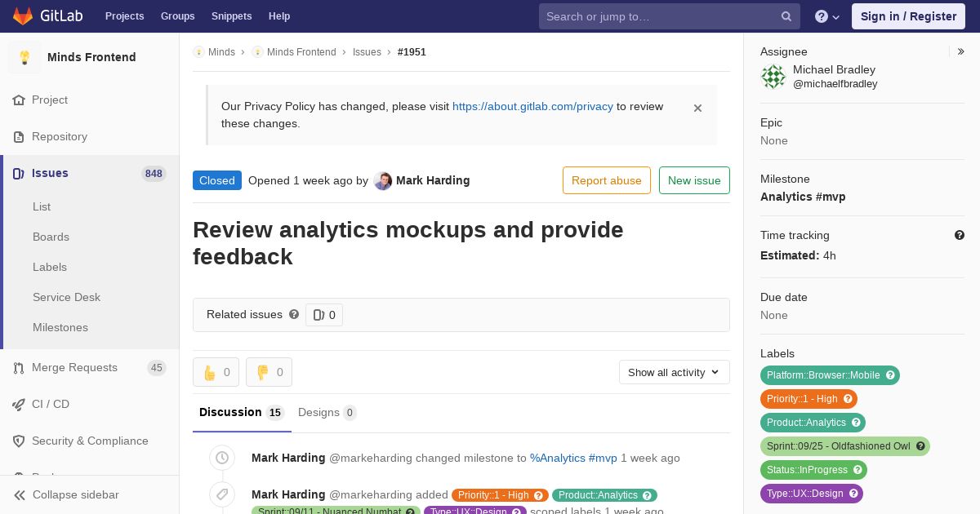Switch to the Designs tab
The image size is (980, 514).
pyautogui.click(x=327, y=412)
